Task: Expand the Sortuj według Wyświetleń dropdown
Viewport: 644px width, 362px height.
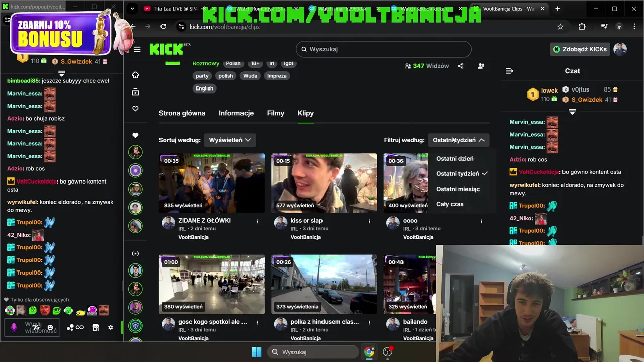Action: click(x=230, y=140)
